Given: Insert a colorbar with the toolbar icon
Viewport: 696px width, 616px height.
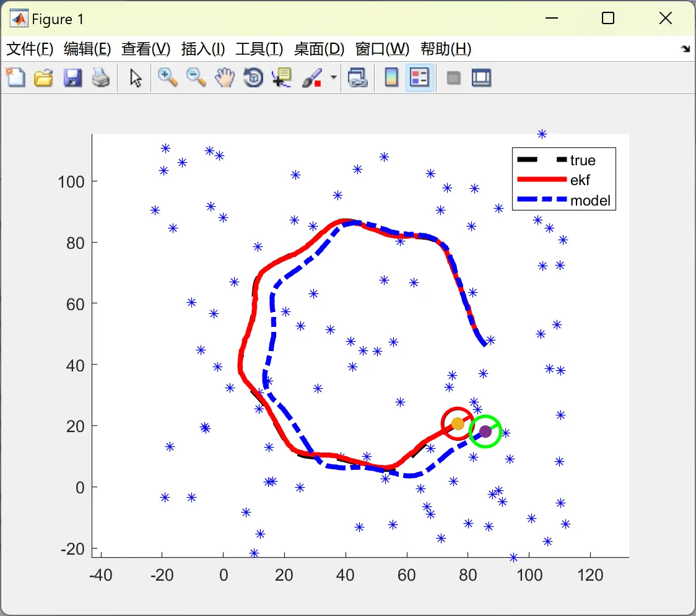Looking at the screenshot, I should 391,77.
